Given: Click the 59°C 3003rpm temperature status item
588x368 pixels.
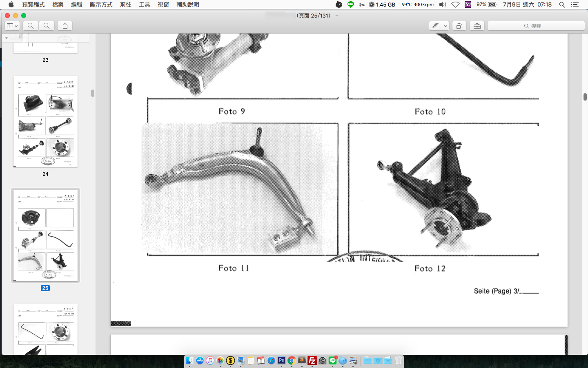Looking at the screenshot, I should pyautogui.click(x=417, y=4).
